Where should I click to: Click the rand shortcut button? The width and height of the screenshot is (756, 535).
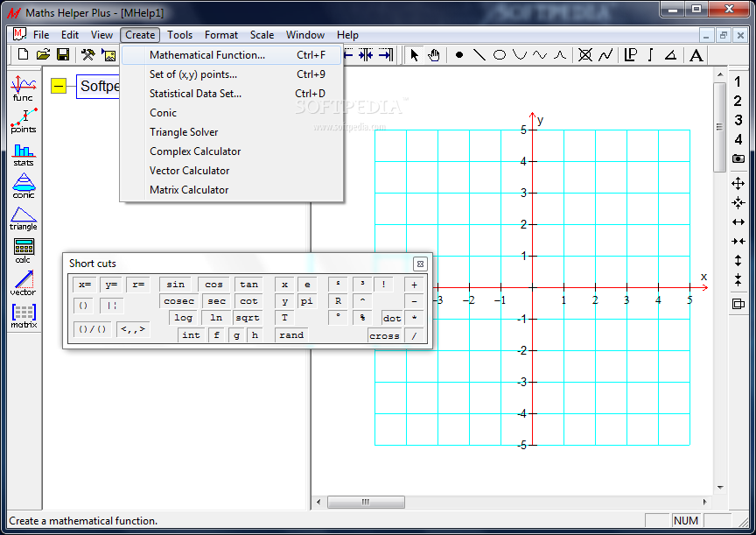click(x=291, y=335)
